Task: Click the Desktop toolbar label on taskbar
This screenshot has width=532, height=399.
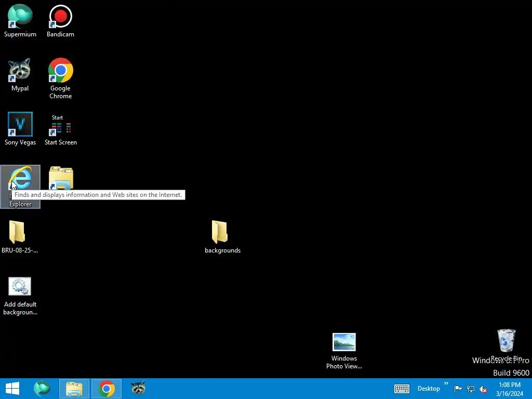Action: (x=429, y=389)
